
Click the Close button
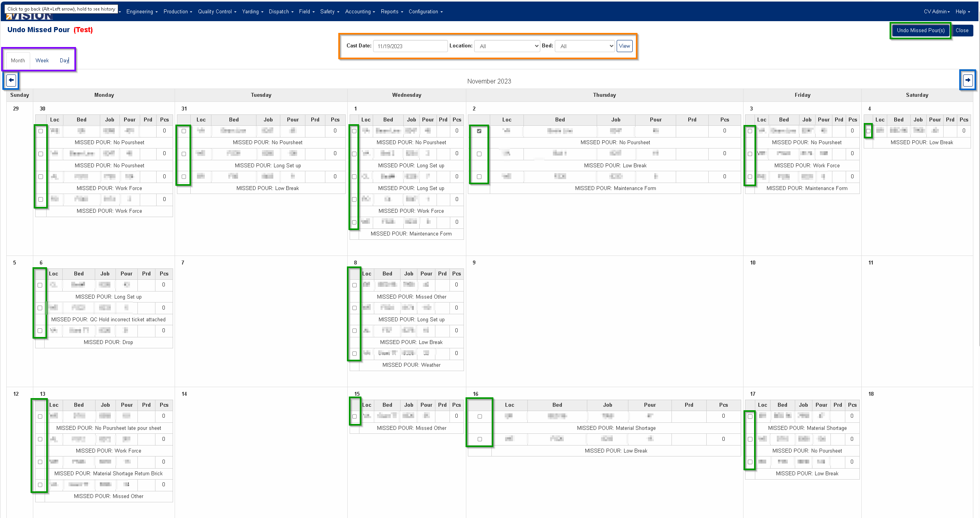(962, 30)
